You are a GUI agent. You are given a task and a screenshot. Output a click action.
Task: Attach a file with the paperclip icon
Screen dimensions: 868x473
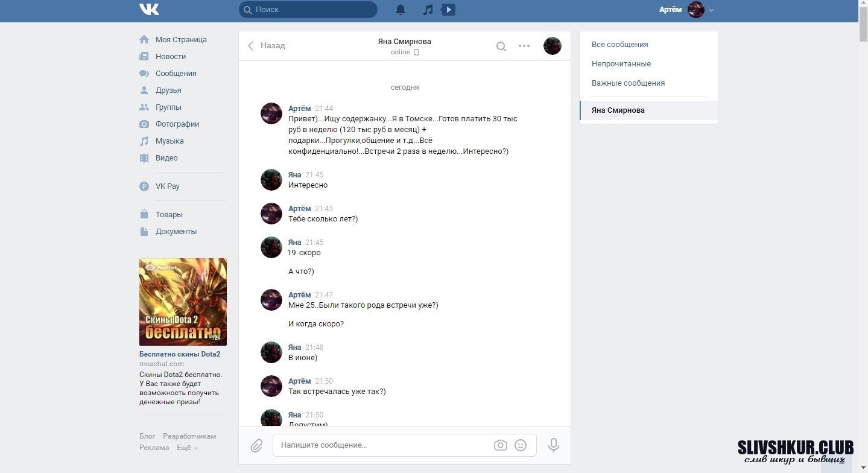(x=256, y=446)
